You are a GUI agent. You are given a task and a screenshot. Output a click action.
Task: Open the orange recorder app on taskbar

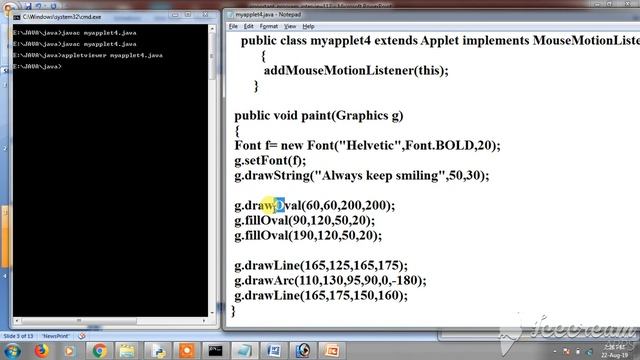[186, 351]
